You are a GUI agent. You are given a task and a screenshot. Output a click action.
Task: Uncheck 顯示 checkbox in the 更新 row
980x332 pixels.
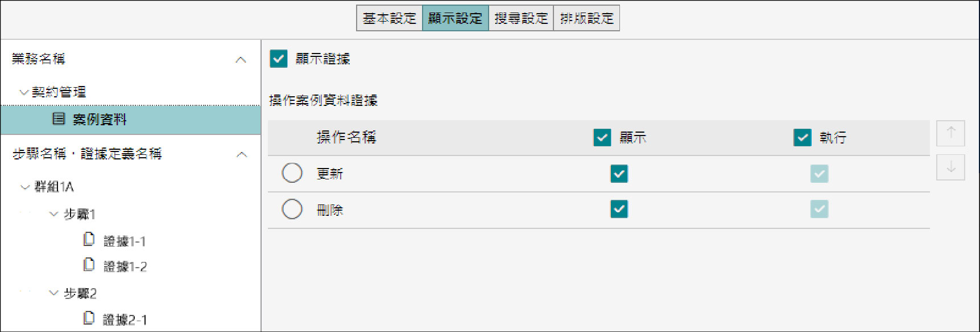click(x=619, y=173)
